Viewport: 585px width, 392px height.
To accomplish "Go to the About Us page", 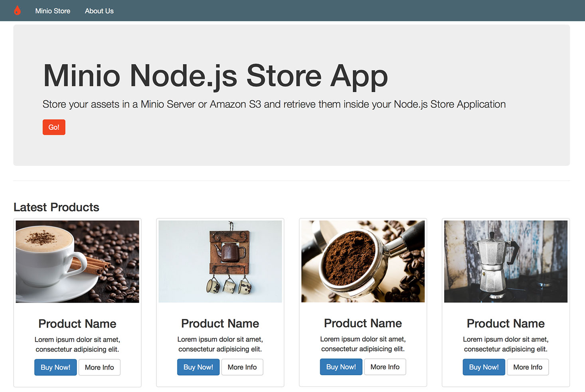I will (99, 11).
